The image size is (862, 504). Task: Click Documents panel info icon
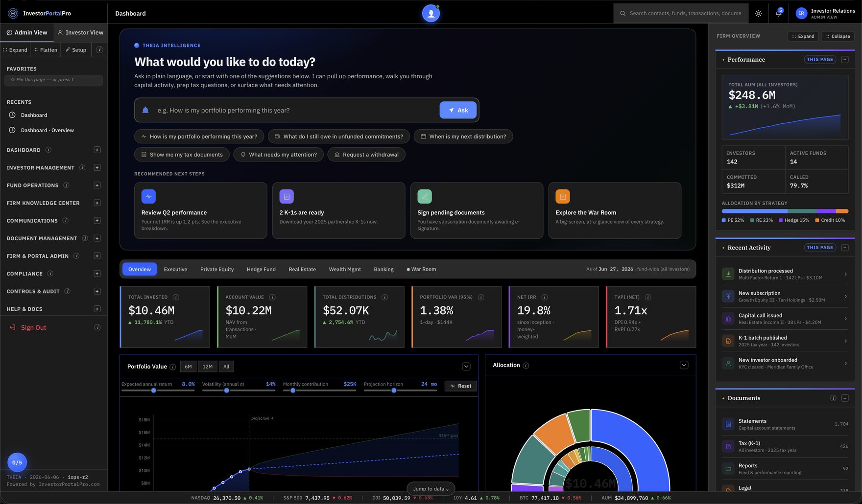[x=833, y=398]
